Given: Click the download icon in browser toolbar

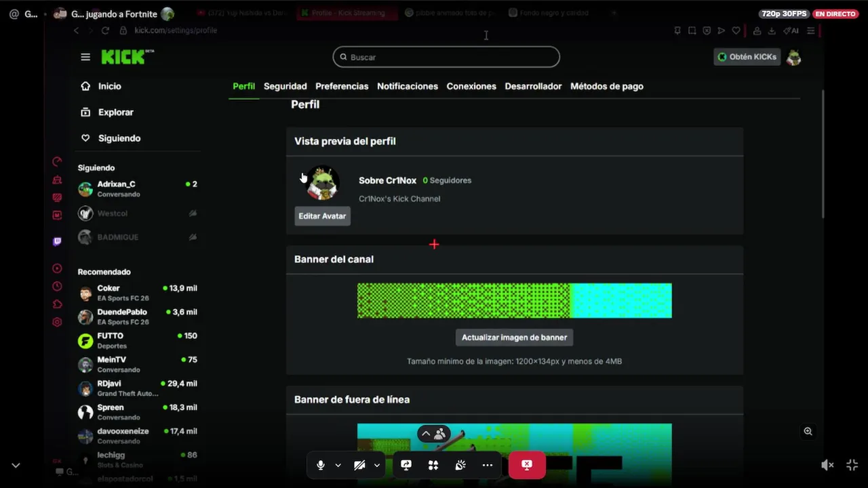Looking at the screenshot, I should point(772,30).
